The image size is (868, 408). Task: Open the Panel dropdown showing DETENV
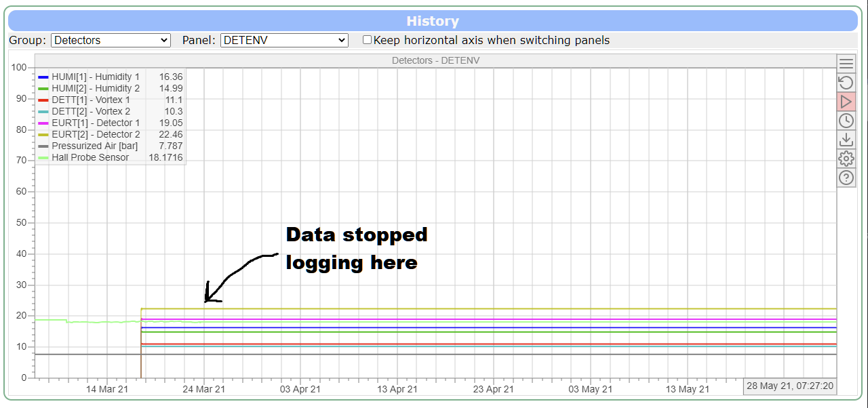pyautogui.click(x=284, y=41)
